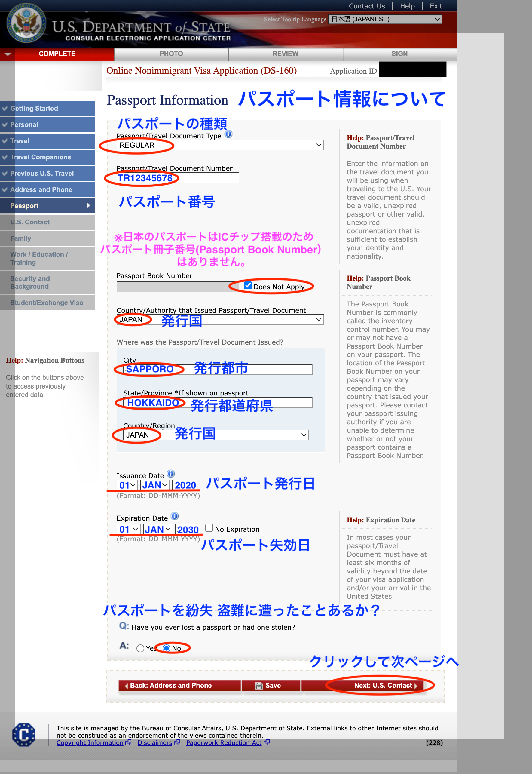Click the Help link in header
This screenshot has height=774, width=532.
tap(407, 6)
